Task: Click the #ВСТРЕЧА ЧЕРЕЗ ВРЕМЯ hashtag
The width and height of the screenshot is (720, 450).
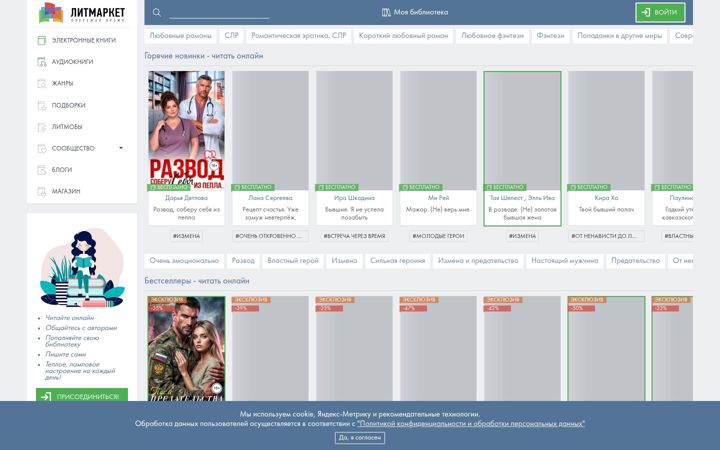Action: (354, 236)
